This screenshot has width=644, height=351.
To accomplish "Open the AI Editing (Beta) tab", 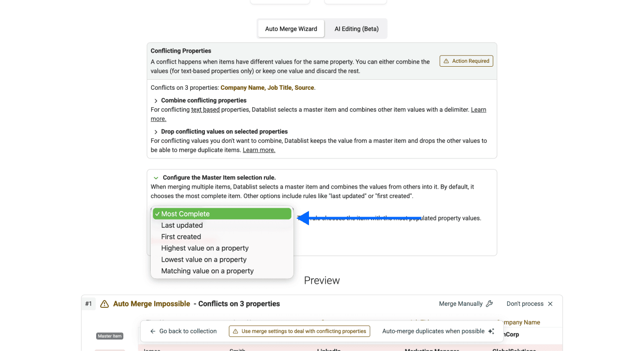I will [x=356, y=29].
